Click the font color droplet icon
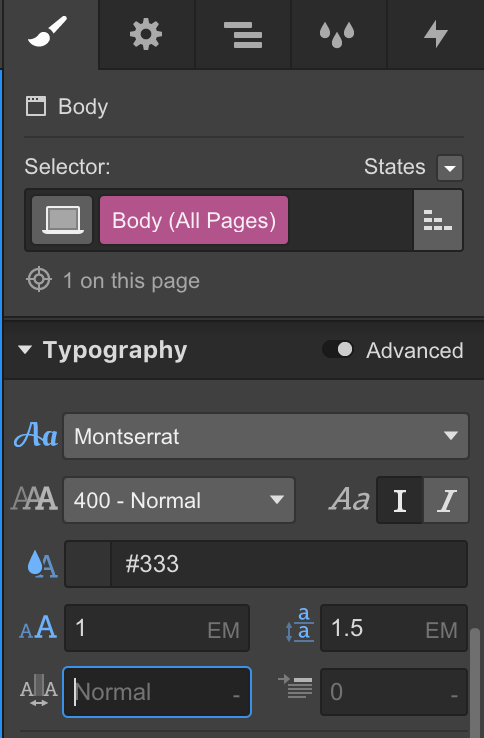The width and height of the screenshot is (484, 738). (x=42, y=564)
